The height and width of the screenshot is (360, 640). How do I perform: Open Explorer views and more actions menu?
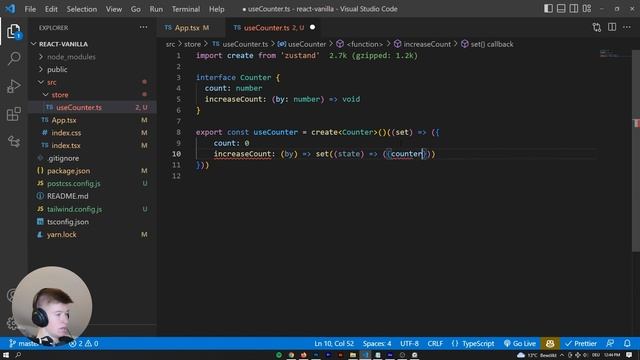(x=143, y=27)
